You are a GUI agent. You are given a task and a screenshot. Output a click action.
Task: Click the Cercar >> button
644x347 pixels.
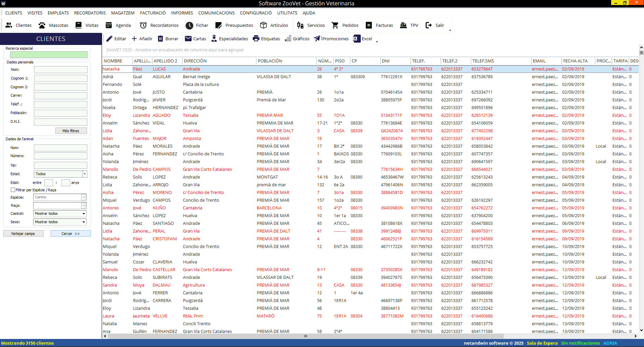coord(70,234)
